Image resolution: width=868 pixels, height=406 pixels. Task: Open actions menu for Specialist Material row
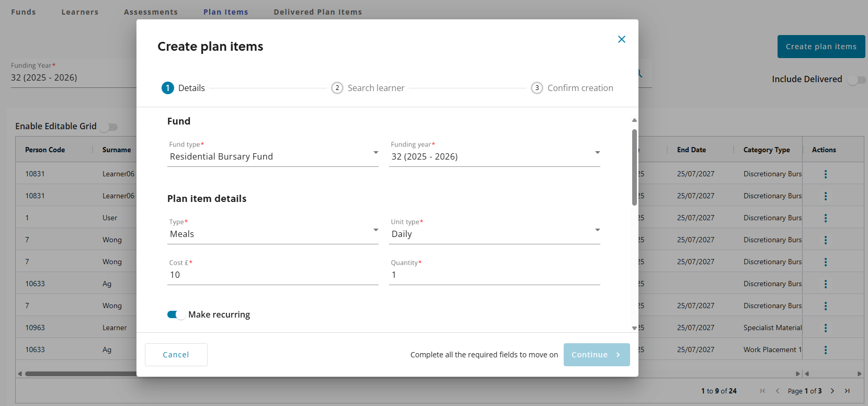point(825,328)
